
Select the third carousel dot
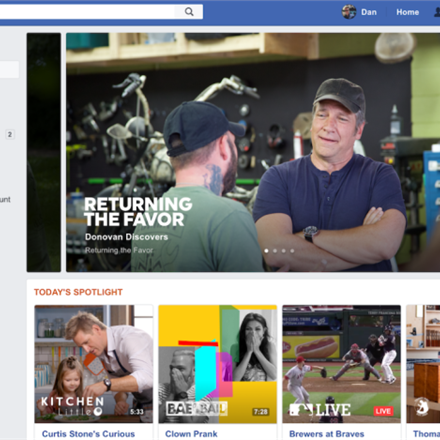(284, 251)
